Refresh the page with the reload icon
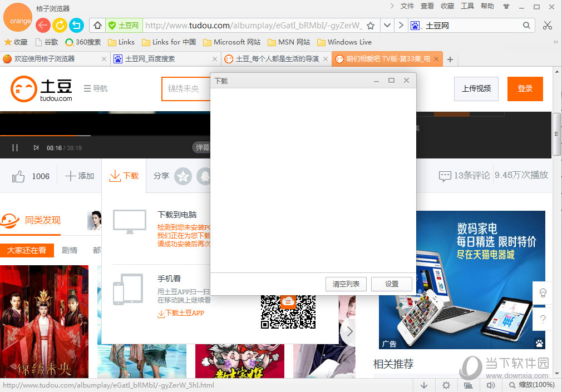The height and width of the screenshot is (392, 562). point(60,25)
